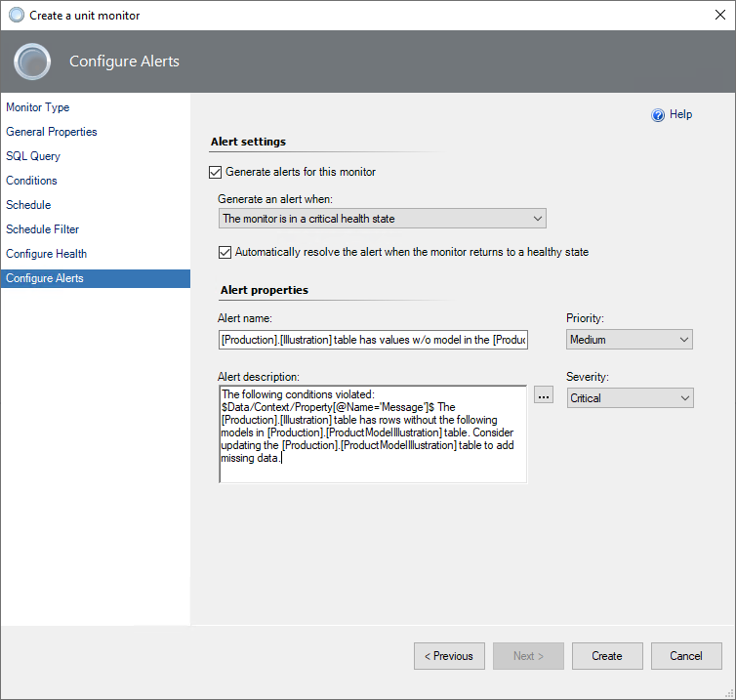Click the Previous button
Screen dimensions: 736x700
(x=449, y=656)
